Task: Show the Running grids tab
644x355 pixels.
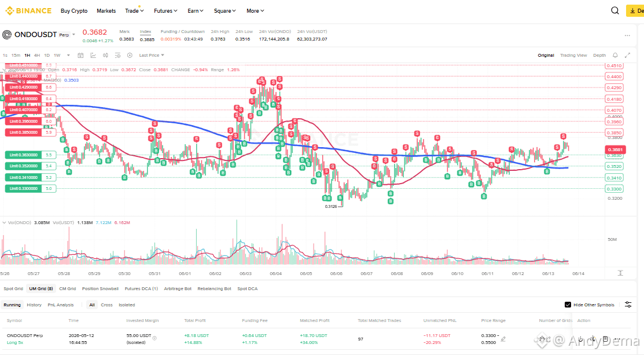Action: point(12,305)
